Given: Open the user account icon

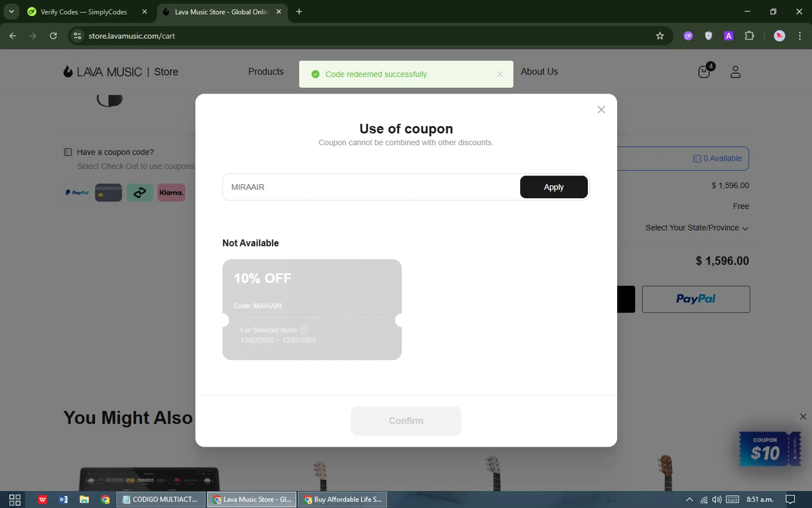Looking at the screenshot, I should point(735,71).
